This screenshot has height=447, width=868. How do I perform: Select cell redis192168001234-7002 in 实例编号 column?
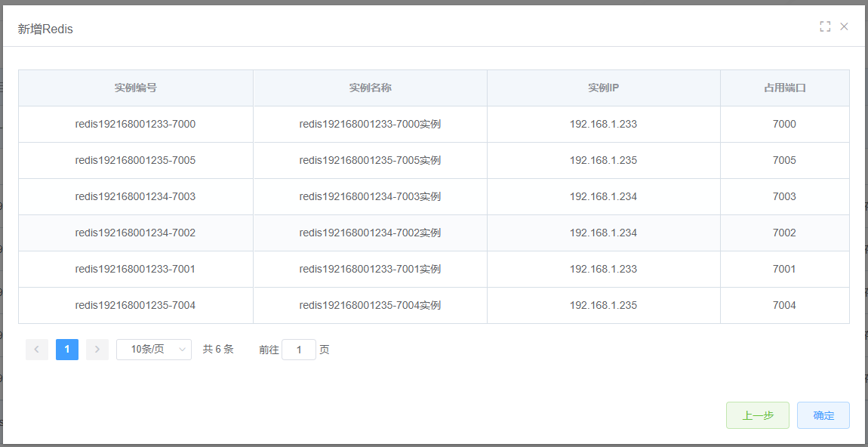pyautogui.click(x=136, y=233)
